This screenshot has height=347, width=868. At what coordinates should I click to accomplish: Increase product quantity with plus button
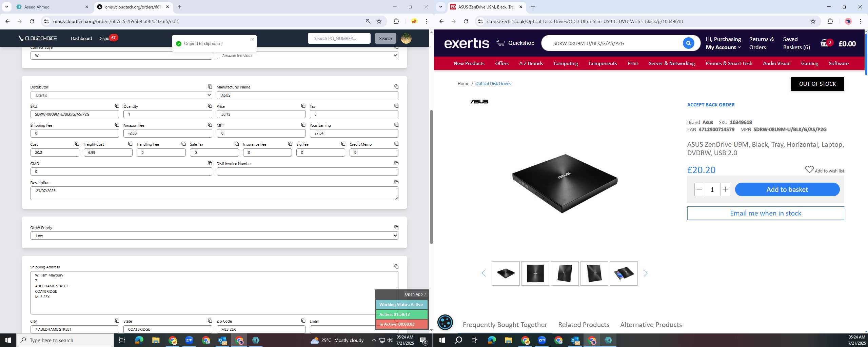tap(725, 189)
